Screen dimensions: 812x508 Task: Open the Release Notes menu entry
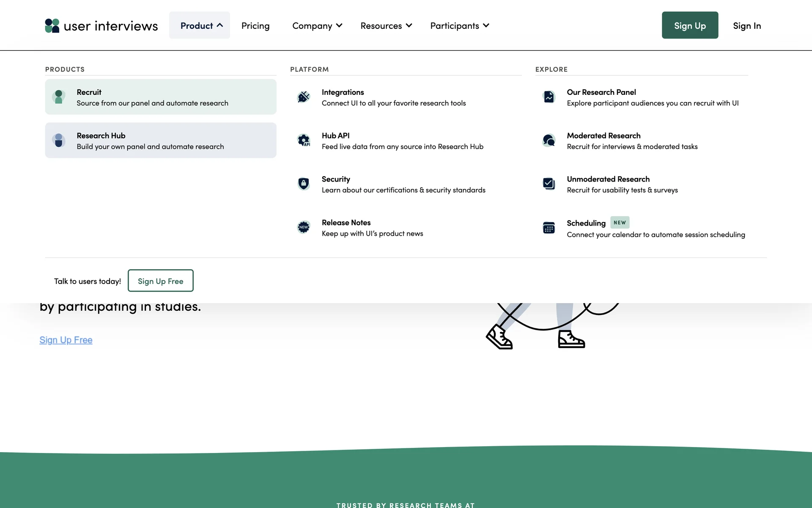coord(346,223)
